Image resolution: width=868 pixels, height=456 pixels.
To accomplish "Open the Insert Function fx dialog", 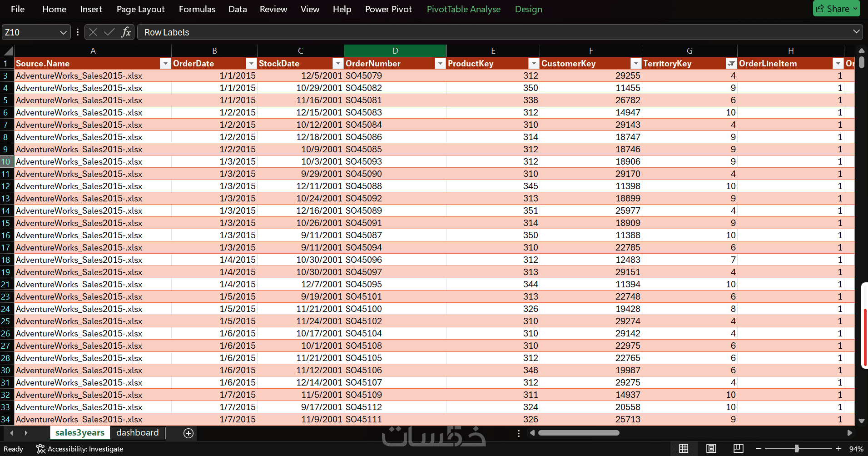I will (x=126, y=32).
